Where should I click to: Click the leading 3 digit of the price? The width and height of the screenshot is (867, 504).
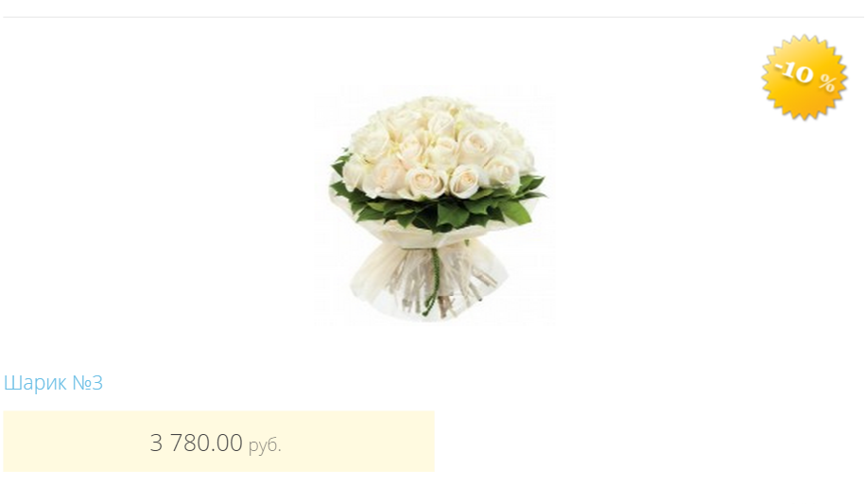(156, 443)
